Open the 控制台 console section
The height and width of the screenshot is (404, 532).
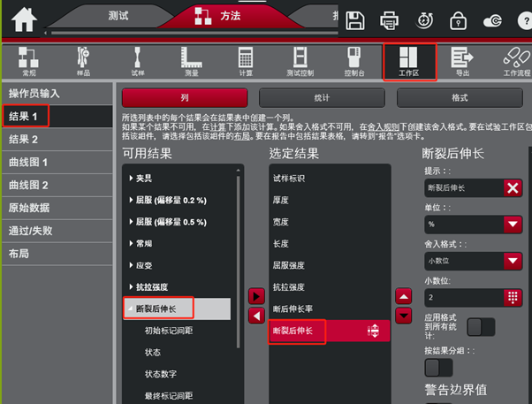click(x=354, y=61)
